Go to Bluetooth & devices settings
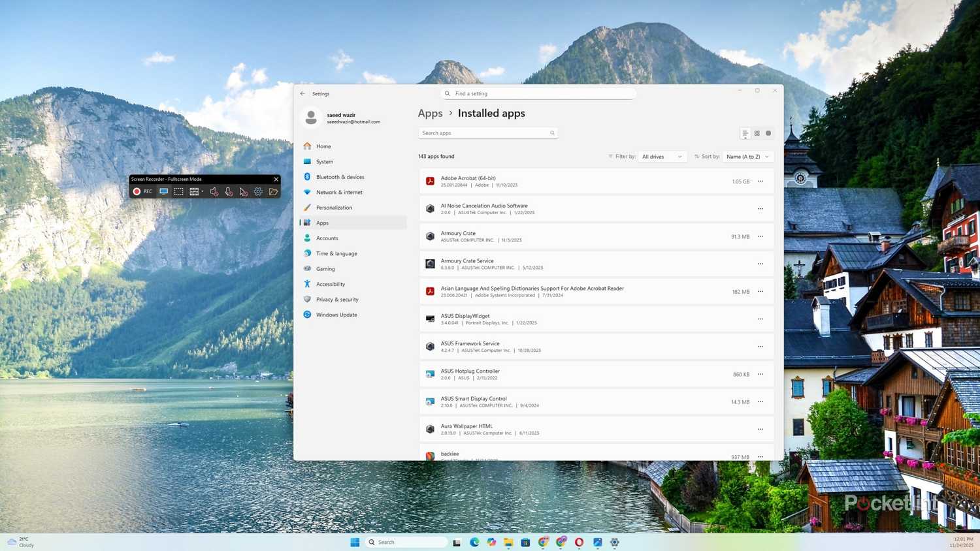 (340, 177)
